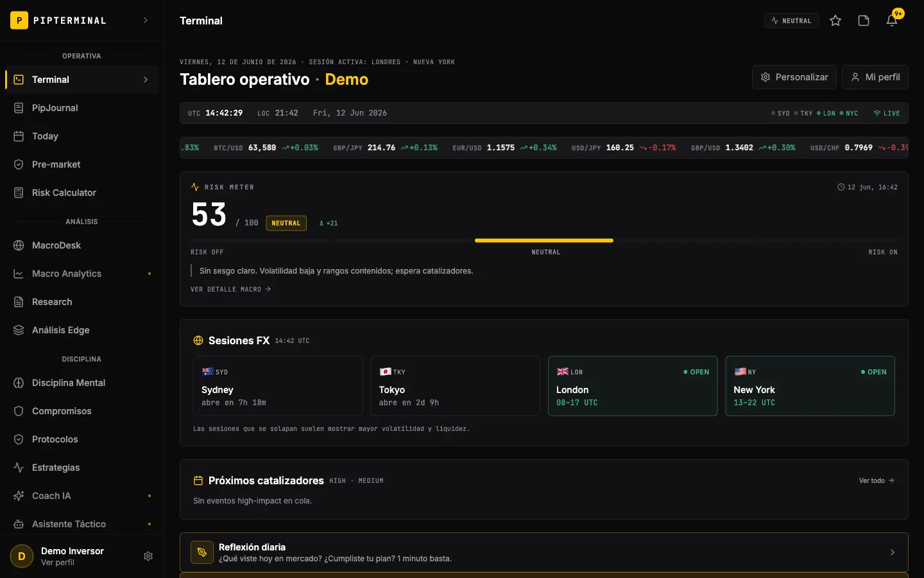Click the Estrategias pulse icon
This screenshot has width=924, height=578.
(19, 468)
